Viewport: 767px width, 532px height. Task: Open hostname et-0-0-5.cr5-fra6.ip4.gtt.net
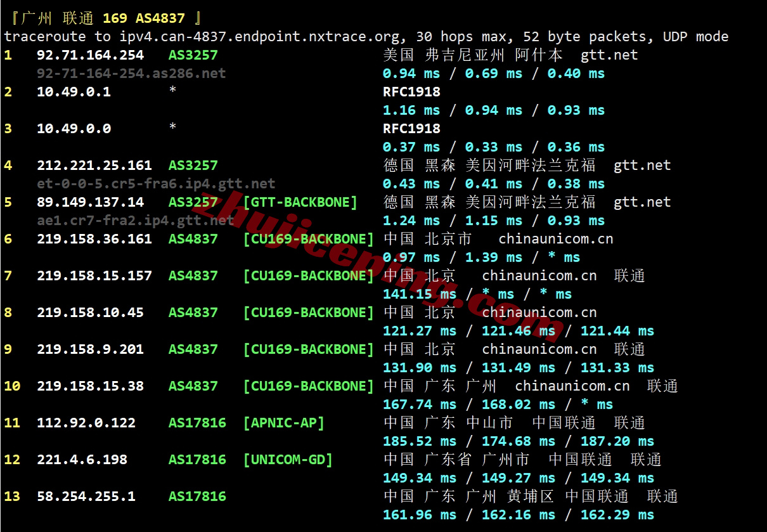[x=156, y=184]
